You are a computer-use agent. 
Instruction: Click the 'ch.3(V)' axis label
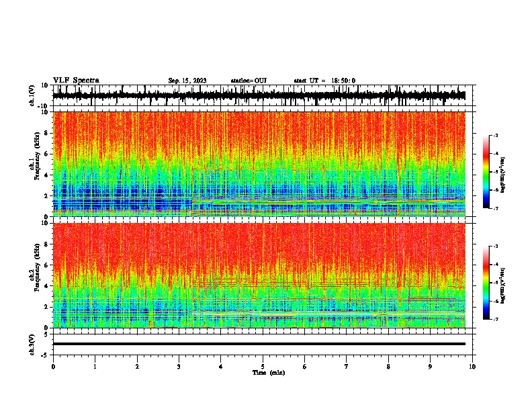click(x=32, y=345)
